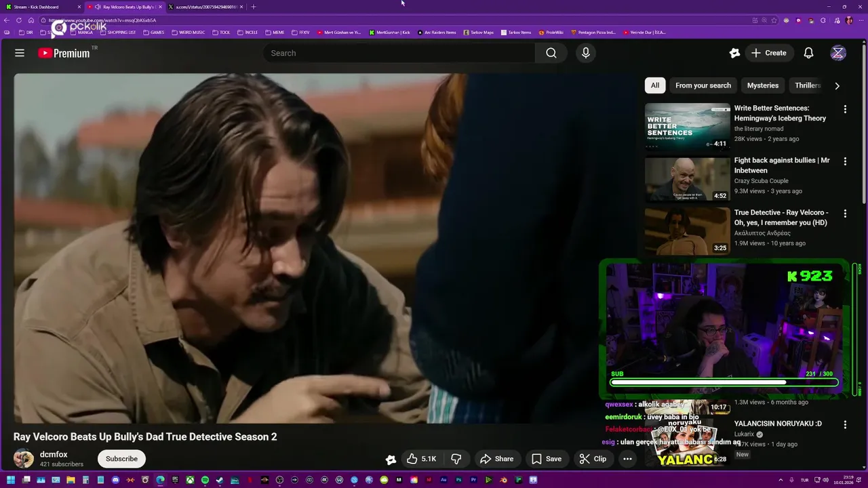Open the dcmfox channel name link
The image size is (868, 488).
(54, 454)
